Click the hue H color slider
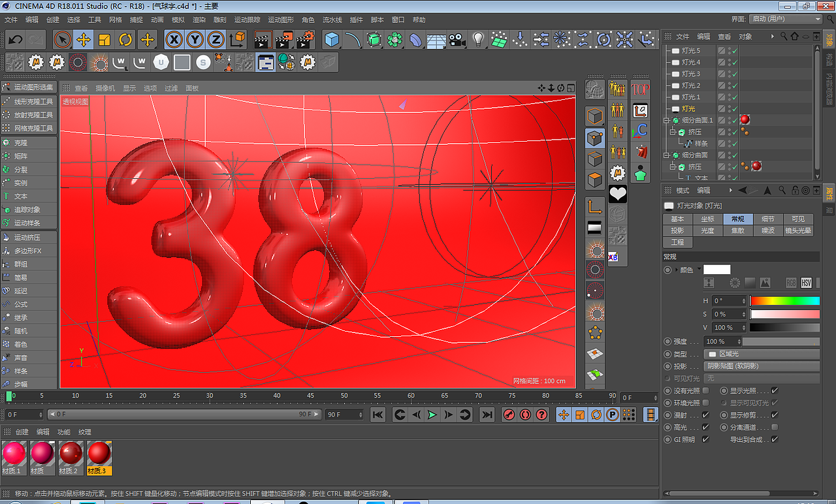 [784, 301]
